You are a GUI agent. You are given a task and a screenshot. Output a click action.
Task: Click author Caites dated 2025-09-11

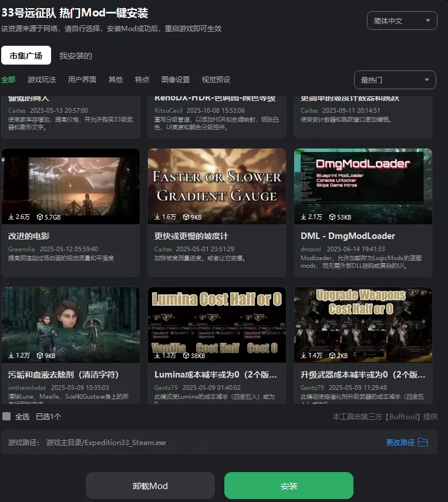tap(309, 110)
